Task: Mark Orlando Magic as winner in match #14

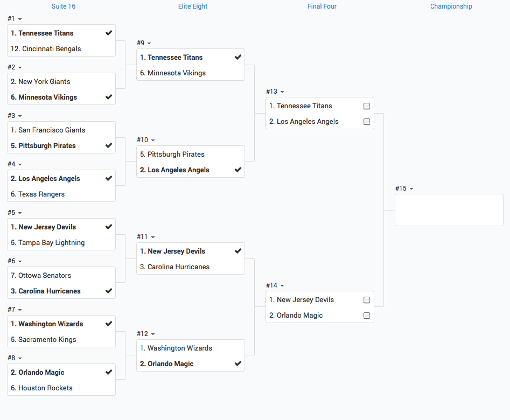Action: coord(367,316)
